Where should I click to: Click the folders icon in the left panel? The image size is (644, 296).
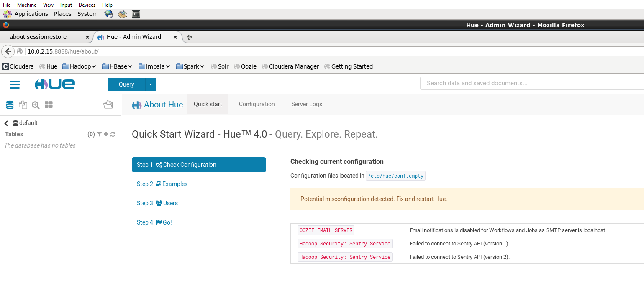point(108,105)
